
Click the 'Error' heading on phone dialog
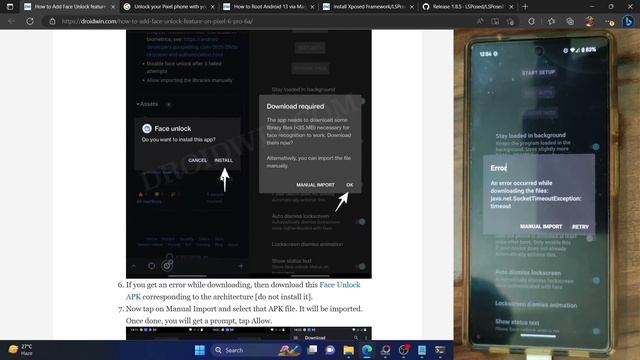[498, 168]
